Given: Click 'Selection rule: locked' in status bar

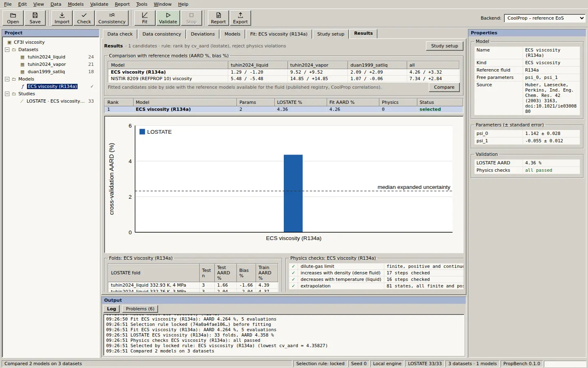Looking at the screenshot, I should coord(320,364).
